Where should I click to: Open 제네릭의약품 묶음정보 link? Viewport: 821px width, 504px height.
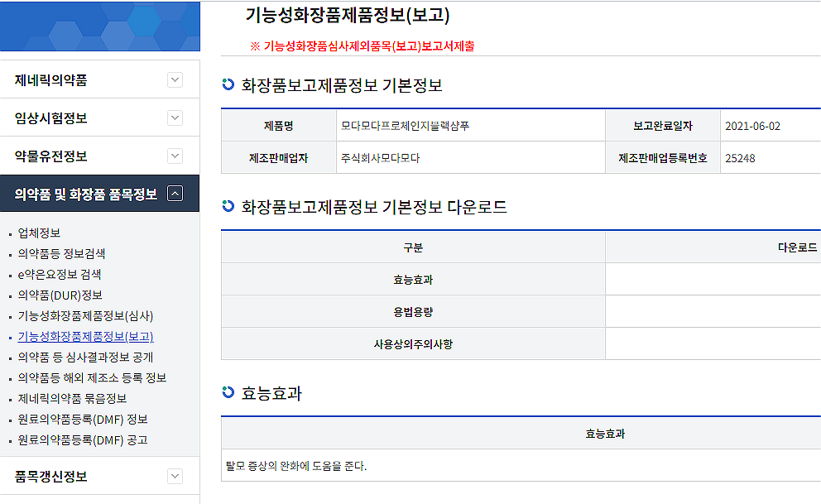[72, 398]
